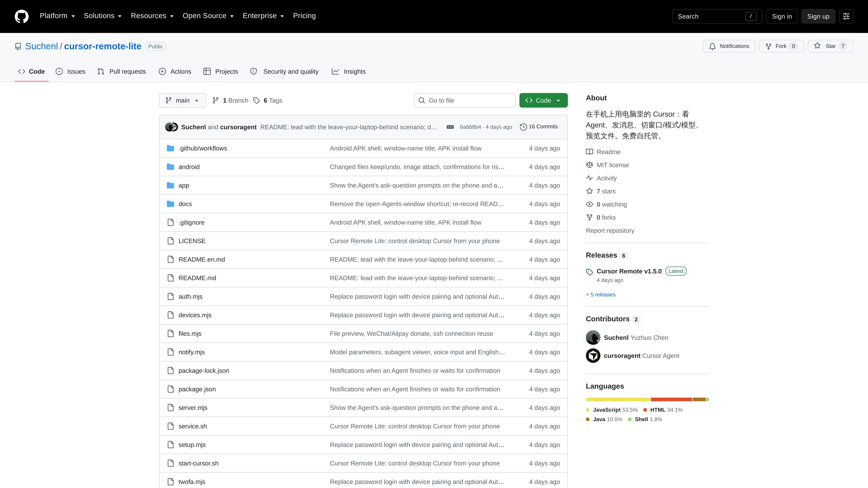Viewport: 868px width, 488px height.
Task: Open Suchenl contributor avatar
Action: pyautogui.click(x=593, y=338)
